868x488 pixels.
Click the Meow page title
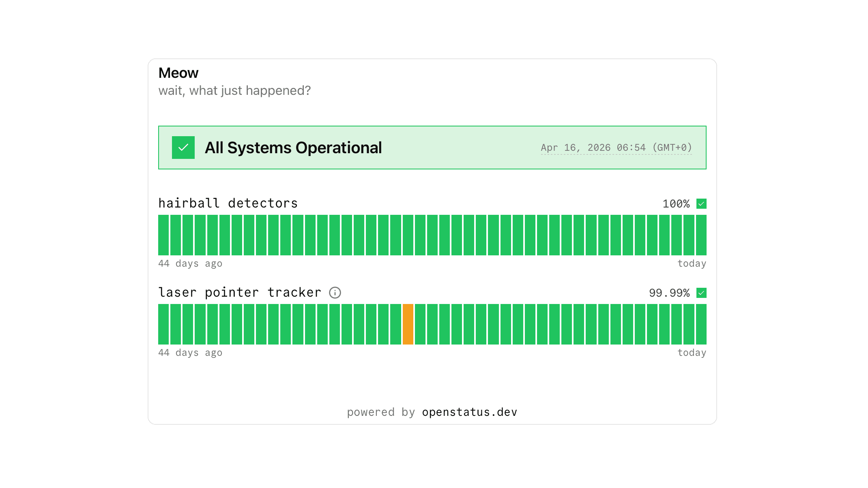(178, 73)
